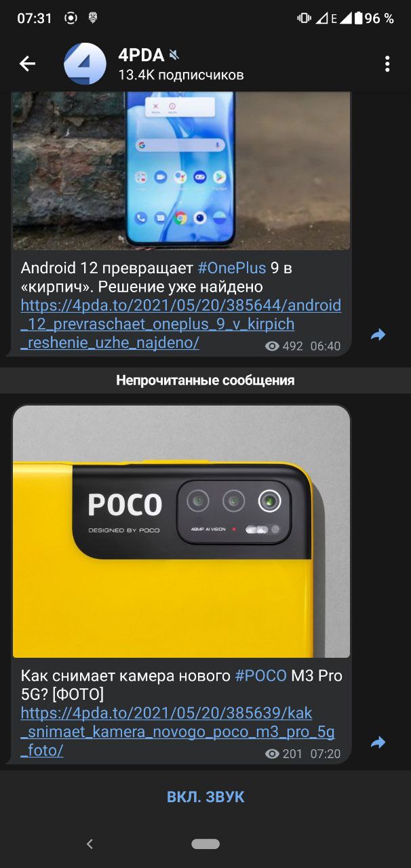The image size is (411, 868).
Task: Open the yellow POCO phone photo
Action: coord(181,532)
